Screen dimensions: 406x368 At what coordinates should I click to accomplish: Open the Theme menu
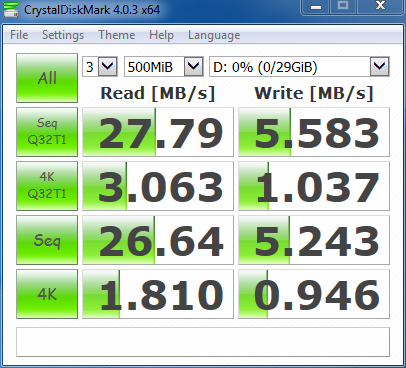tap(117, 35)
